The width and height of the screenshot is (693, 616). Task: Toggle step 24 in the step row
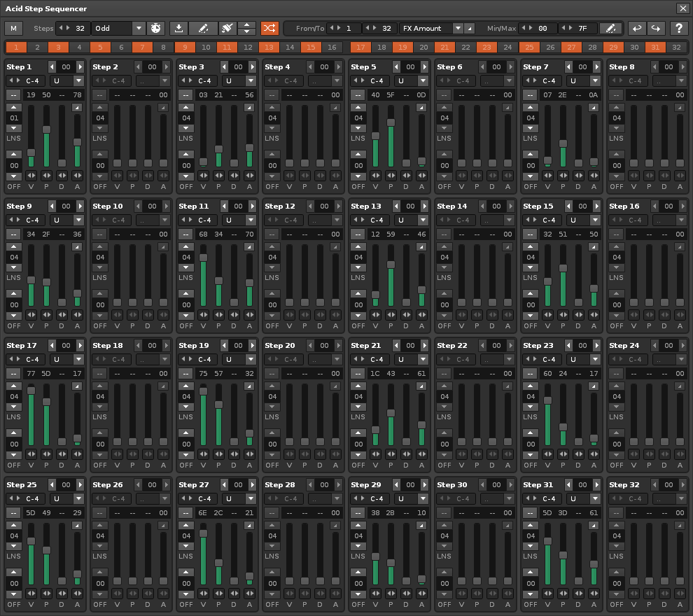coord(507,48)
